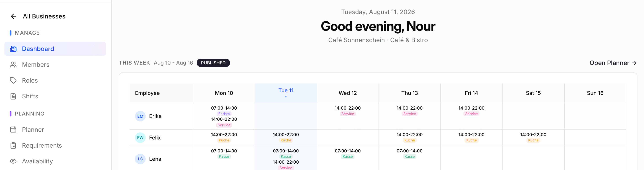Click Felix's Saturday Küche shift
The image size is (644, 170).
(533, 137)
